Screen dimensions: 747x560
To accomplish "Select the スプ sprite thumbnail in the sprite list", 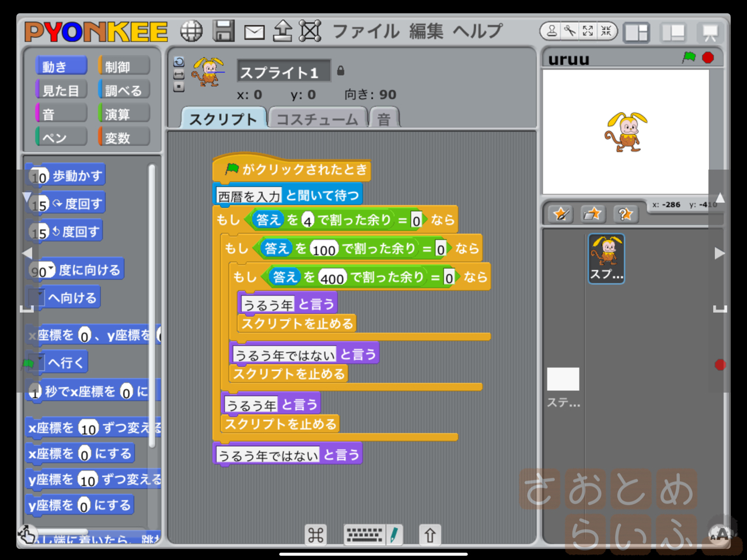I will pyautogui.click(x=606, y=258).
